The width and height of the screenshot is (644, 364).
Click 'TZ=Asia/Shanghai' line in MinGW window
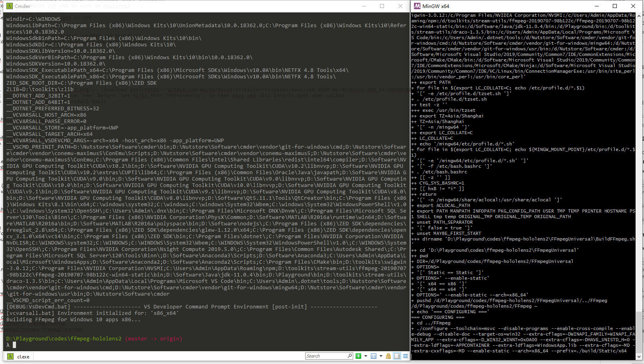438,121
